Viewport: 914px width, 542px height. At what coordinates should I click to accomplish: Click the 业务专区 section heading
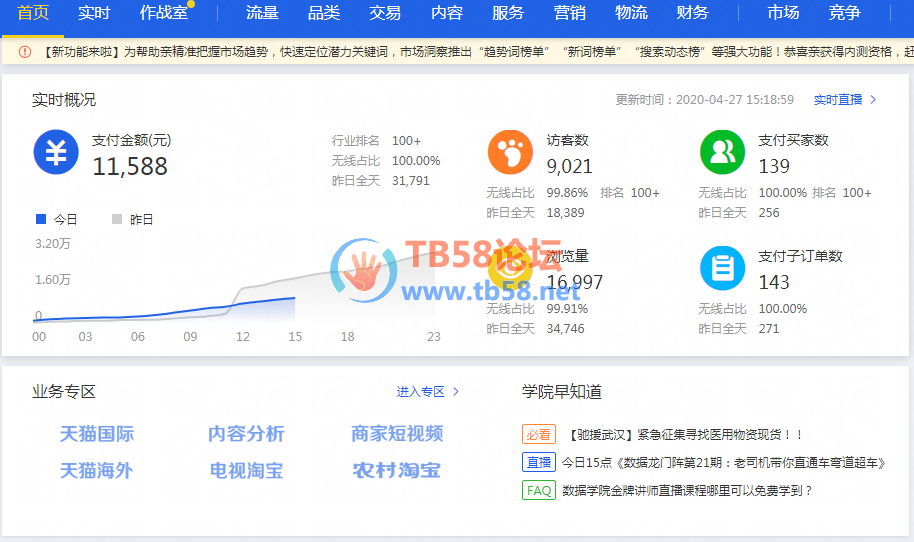pos(64,392)
